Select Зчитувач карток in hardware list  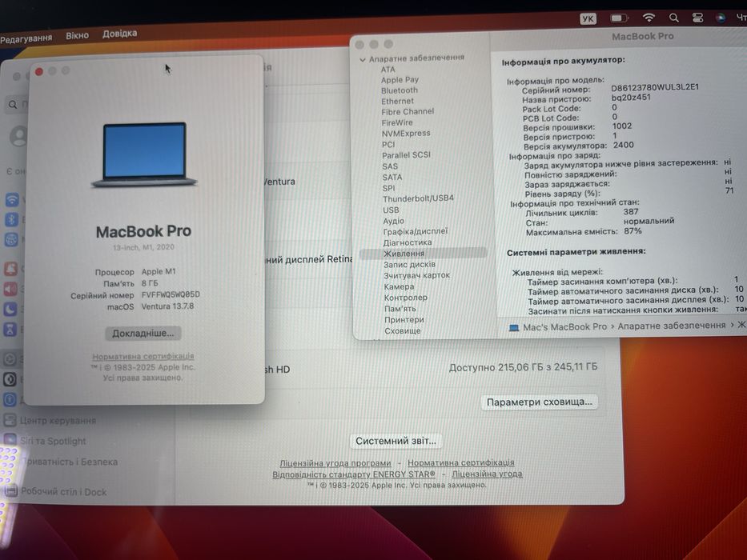point(417,275)
